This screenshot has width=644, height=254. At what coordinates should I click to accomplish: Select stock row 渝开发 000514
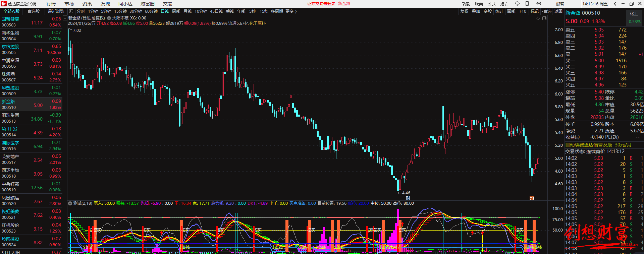pos(31,132)
